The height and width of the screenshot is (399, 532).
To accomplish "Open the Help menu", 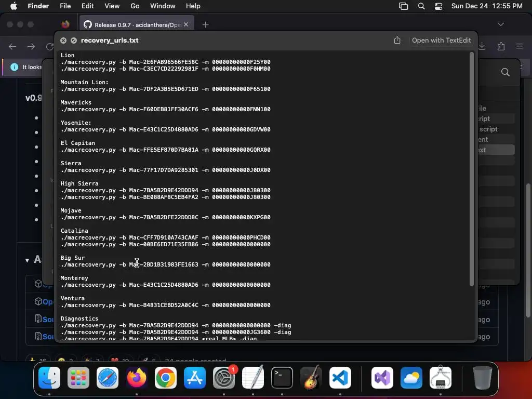I will 193,6.
